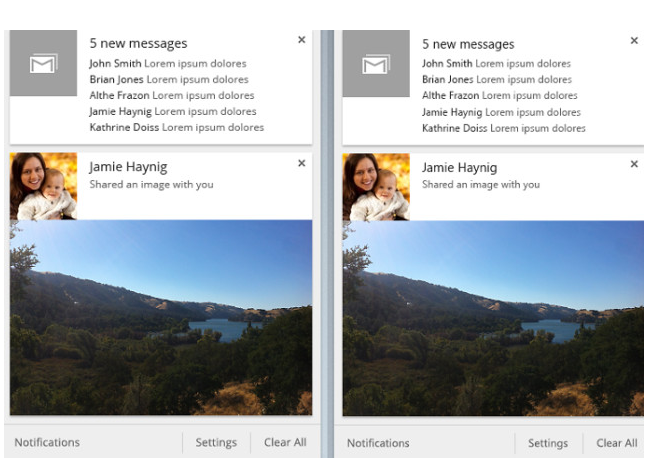This screenshot has height=458, width=651.
Task: Click the Jamie Haynig card title in left panel
Action: coord(128,167)
